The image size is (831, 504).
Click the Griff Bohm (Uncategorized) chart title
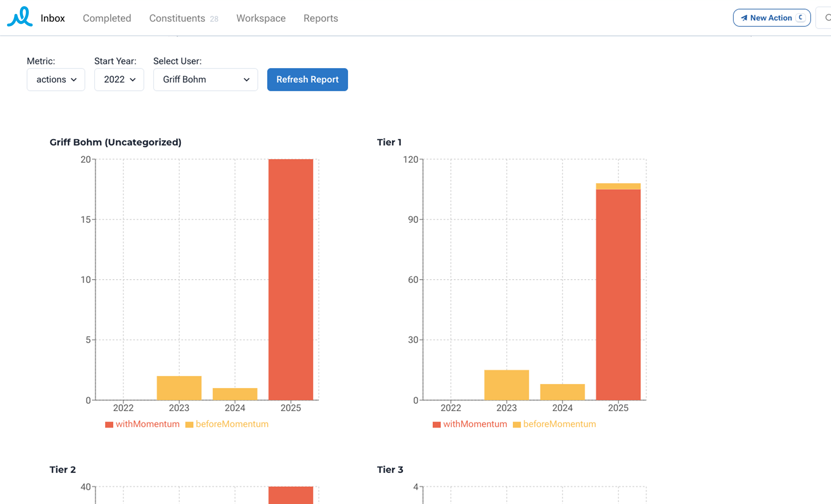(116, 142)
